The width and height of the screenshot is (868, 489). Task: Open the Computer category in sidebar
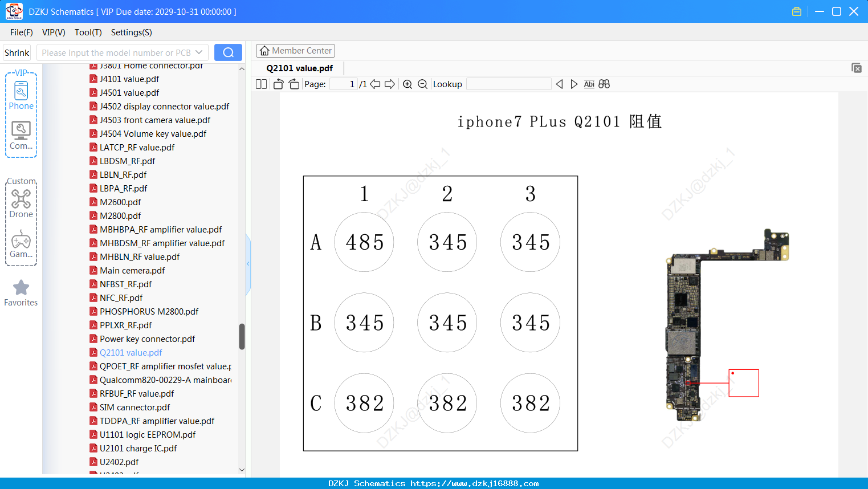coord(21,136)
